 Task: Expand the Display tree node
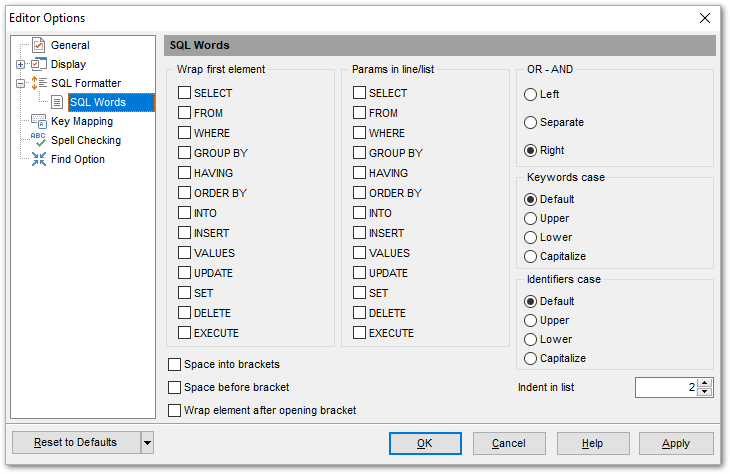pos(20,65)
